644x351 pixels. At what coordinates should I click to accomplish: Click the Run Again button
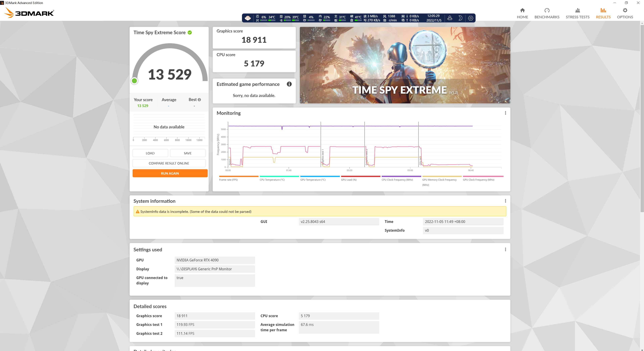[x=169, y=173]
